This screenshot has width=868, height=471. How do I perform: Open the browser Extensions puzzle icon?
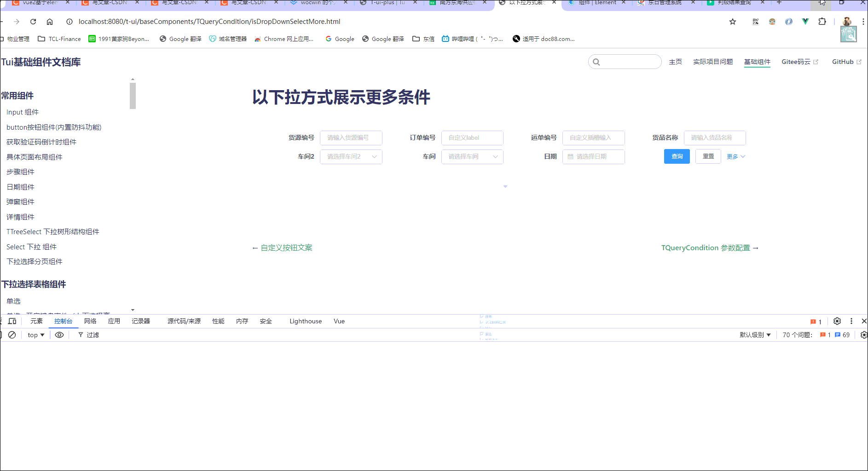click(822, 22)
